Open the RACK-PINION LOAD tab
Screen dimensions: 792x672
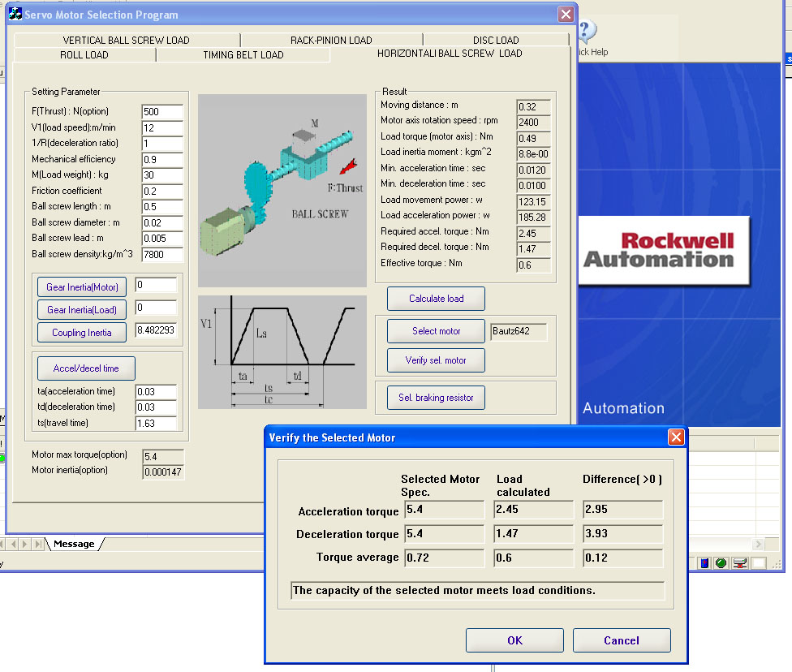click(331, 40)
